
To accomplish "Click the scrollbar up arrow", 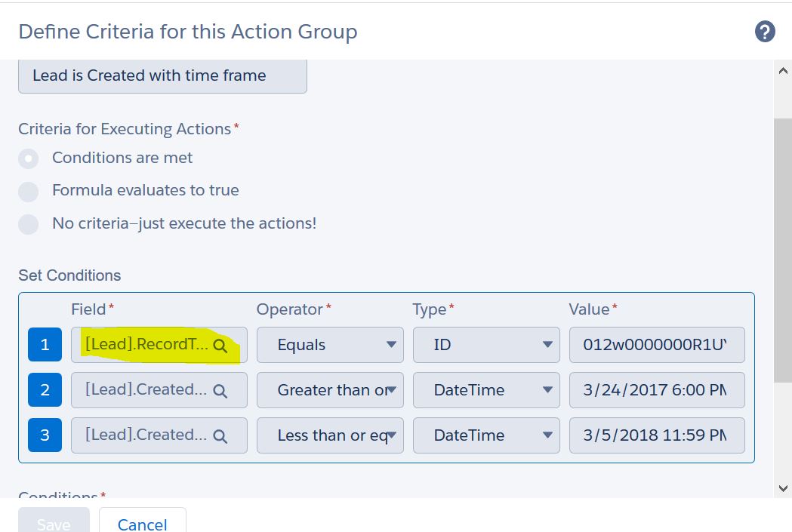I will (783, 70).
